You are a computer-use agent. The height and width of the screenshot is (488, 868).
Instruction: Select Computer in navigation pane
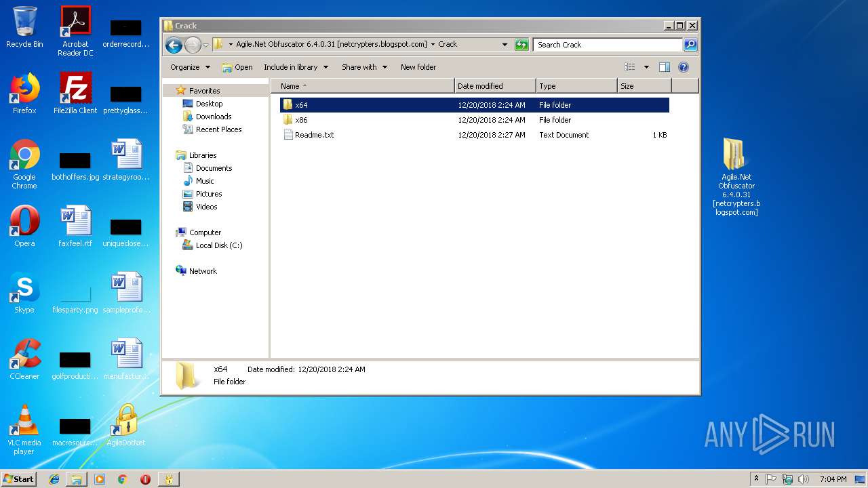click(205, 232)
